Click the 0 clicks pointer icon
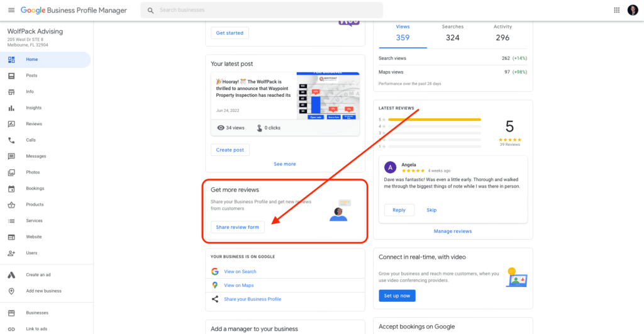The image size is (644, 334). 259,128
